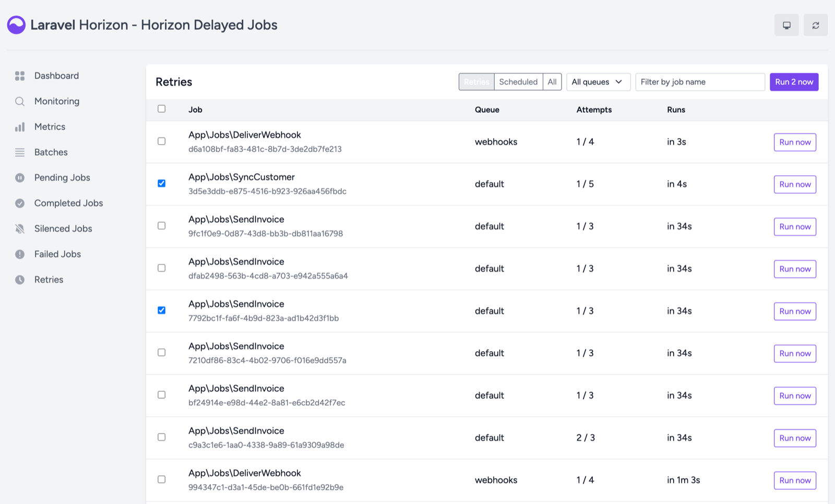The height and width of the screenshot is (504, 835).
Task: Click the Job column header
Action: (195, 110)
